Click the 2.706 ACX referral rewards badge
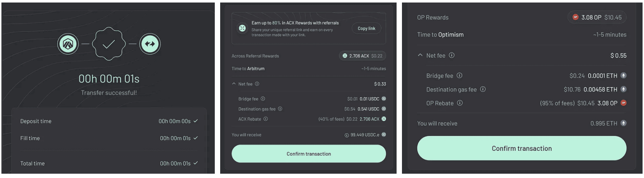Screen dimensions: 644x178 click(x=362, y=56)
